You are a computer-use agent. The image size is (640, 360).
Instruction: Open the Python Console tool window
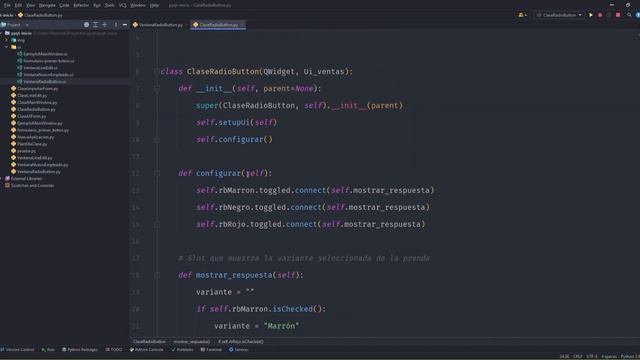147,350
